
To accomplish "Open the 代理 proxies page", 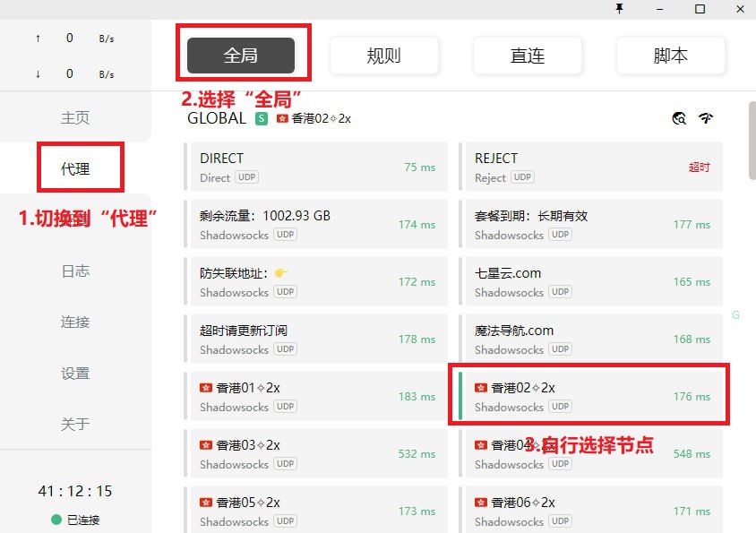I will [75, 168].
